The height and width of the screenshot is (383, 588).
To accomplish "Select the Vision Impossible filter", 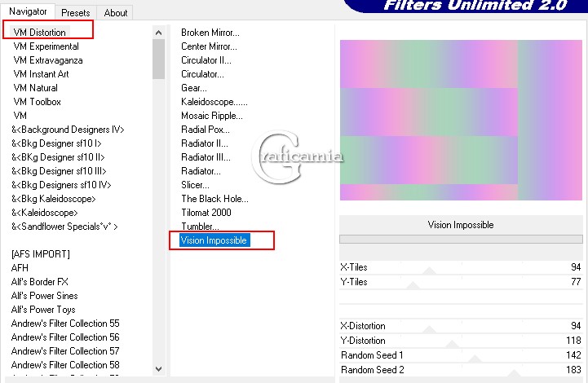I will coord(214,240).
